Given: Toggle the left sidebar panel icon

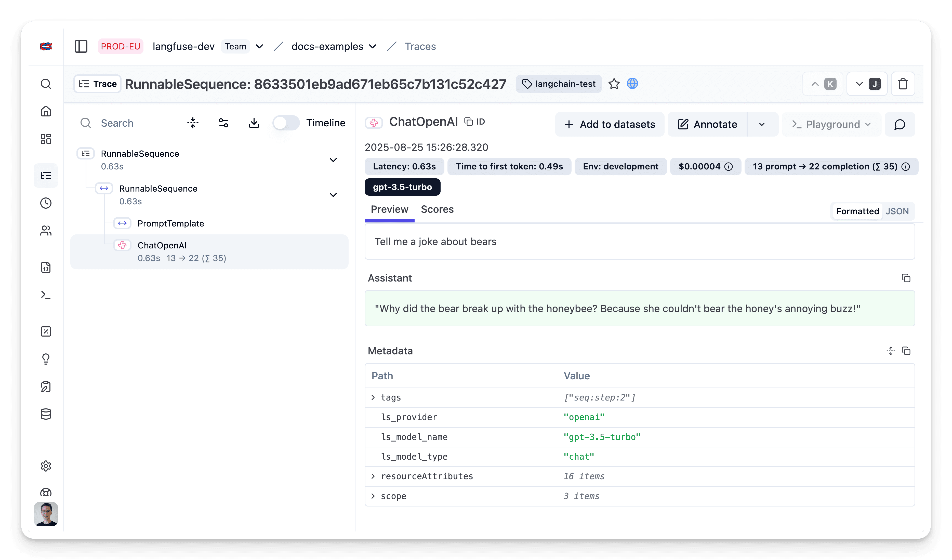Looking at the screenshot, I should coord(81,46).
